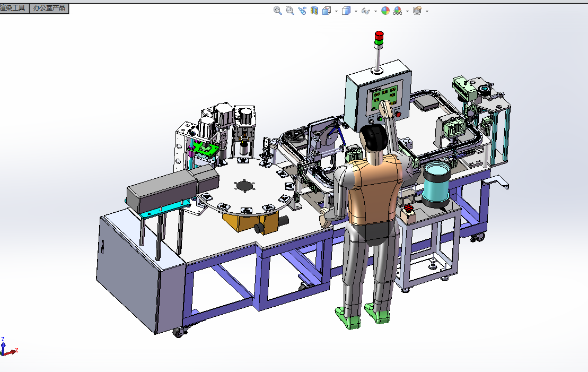Expand the Display Style dropdown arrow
The width and height of the screenshot is (588, 372).
tap(355, 11)
